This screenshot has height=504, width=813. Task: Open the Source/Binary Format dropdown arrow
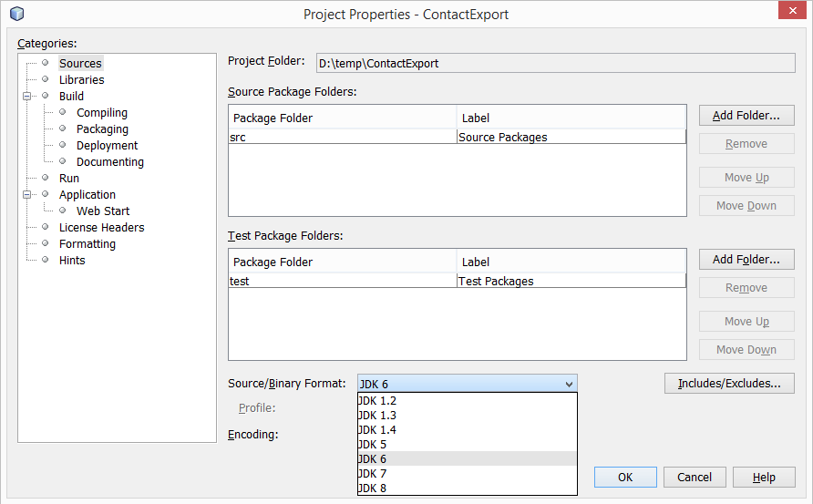coord(569,384)
